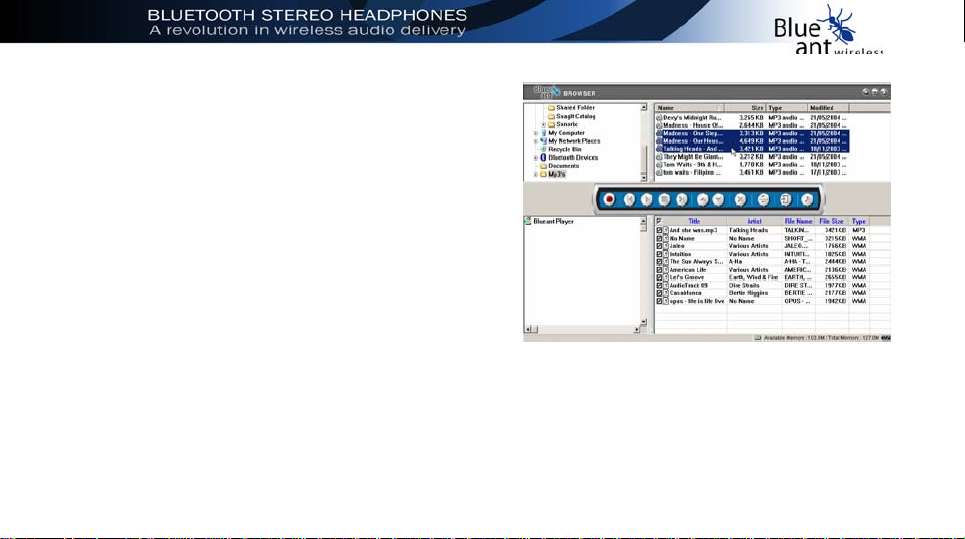Click the BlueAnt logo in the browser title bar

[x=547, y=92]
